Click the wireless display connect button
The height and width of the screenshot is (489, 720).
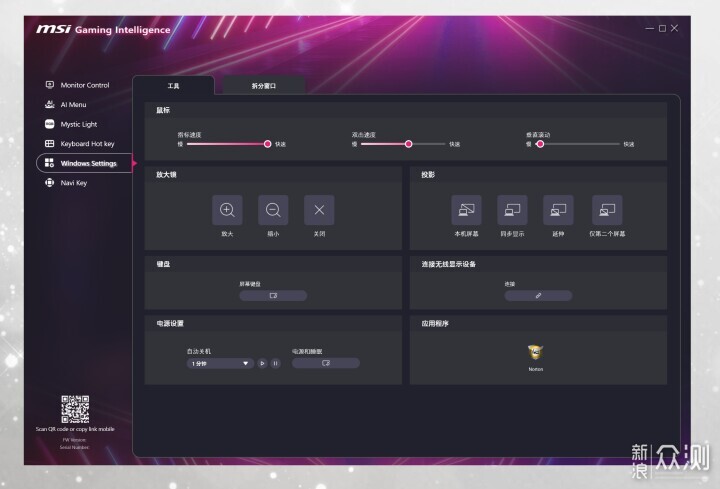click(x=538, y=296)
